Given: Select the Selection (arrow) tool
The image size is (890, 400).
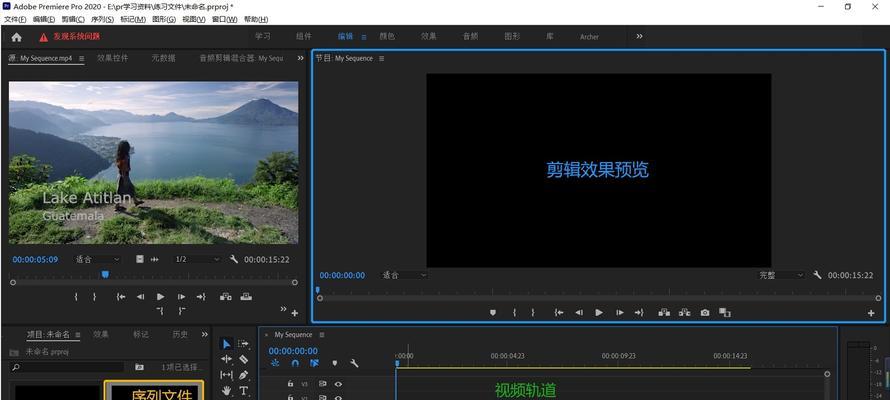Looking at the screenshot, I should tap(226, 344).
